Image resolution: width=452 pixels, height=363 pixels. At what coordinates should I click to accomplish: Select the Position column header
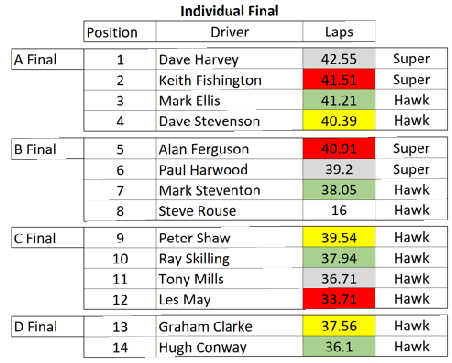[x=120, y=32]
